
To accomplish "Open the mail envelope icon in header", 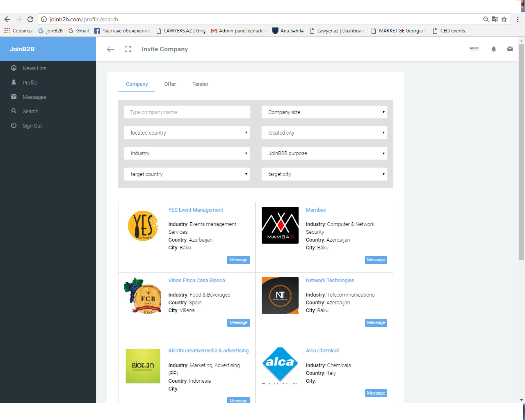I will tap(510, 49).
